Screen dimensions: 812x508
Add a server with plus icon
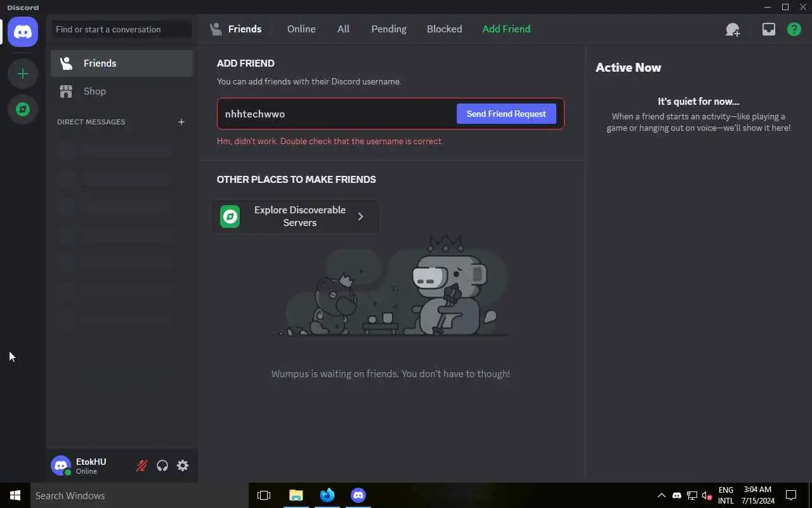point(23,74)
